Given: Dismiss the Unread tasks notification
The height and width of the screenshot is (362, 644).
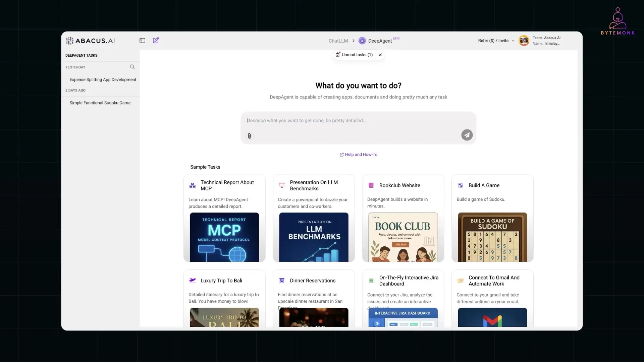Looking at the screenshot, I should tap(380, 55).
